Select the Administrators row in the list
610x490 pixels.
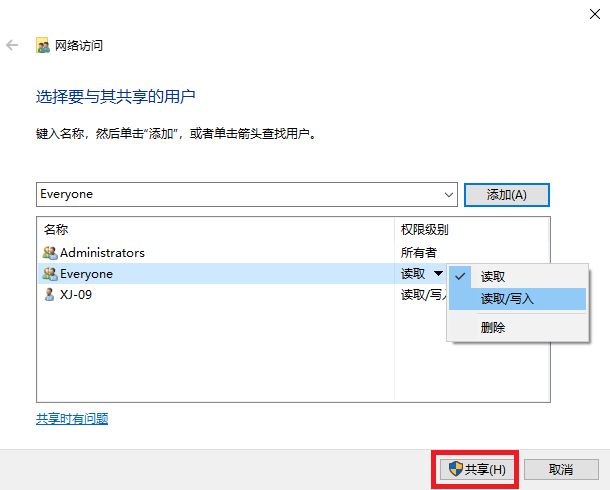[x=200, y=253]
